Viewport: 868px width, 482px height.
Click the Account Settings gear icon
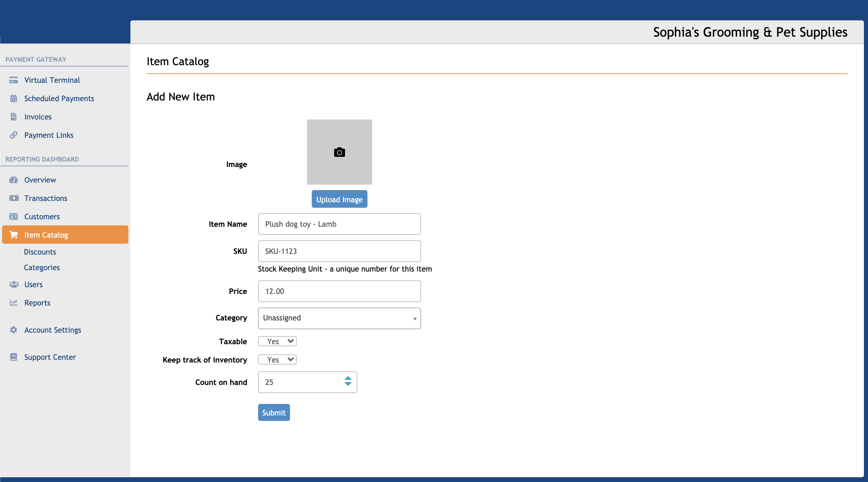[13, 330]
